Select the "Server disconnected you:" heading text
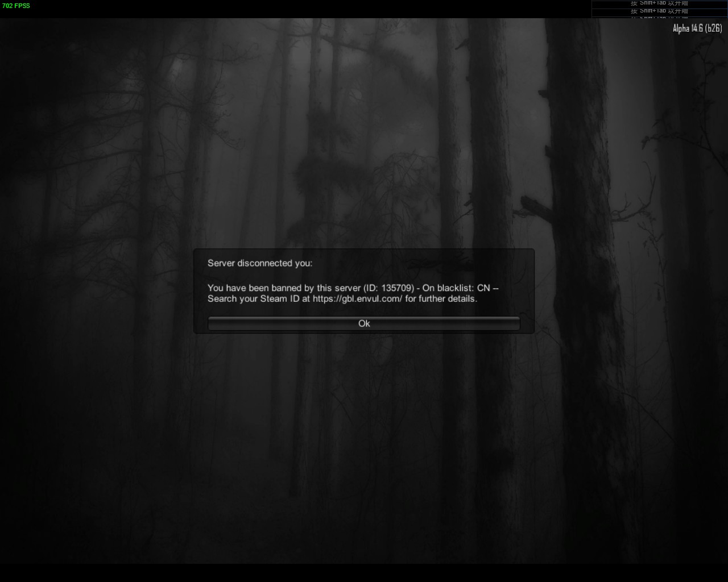The width and height of the screenshot is (728, 582). [x=260, y=263]
